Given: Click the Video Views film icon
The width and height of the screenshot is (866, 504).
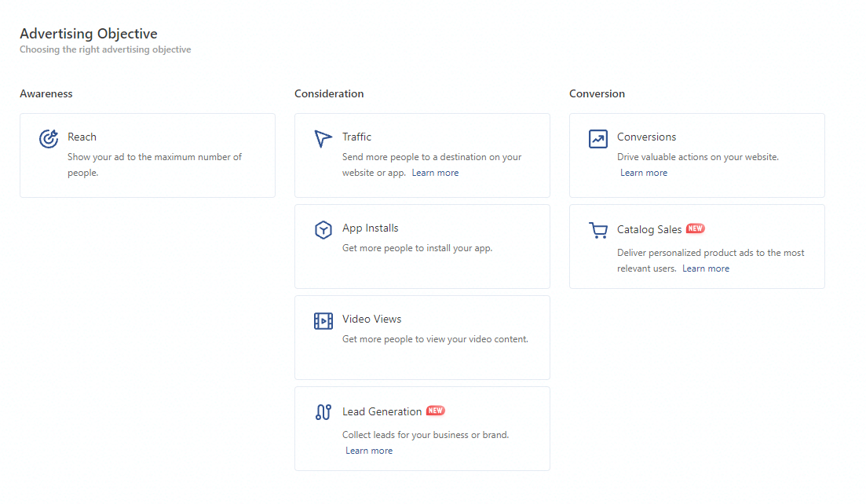Looking at the screenshot, I should click(323, 321).
